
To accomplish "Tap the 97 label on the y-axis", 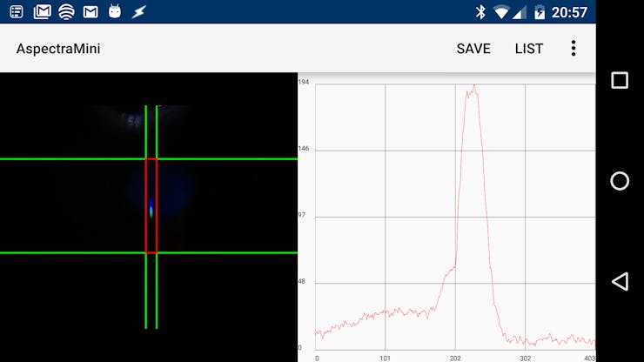I will tap(302, 215).
